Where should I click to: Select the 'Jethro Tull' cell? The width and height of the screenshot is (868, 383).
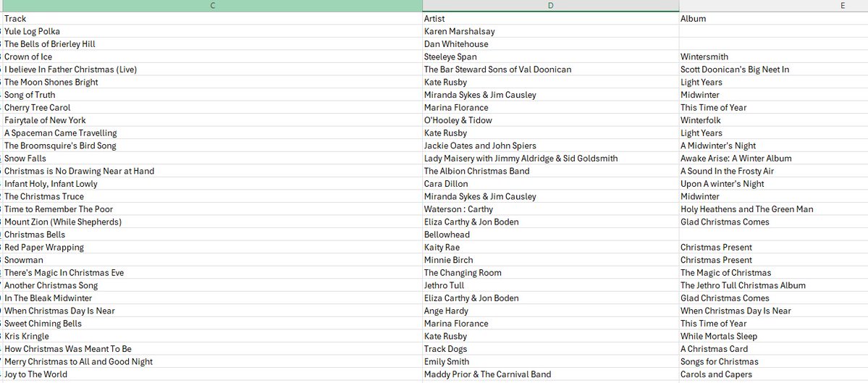[551, 285]
